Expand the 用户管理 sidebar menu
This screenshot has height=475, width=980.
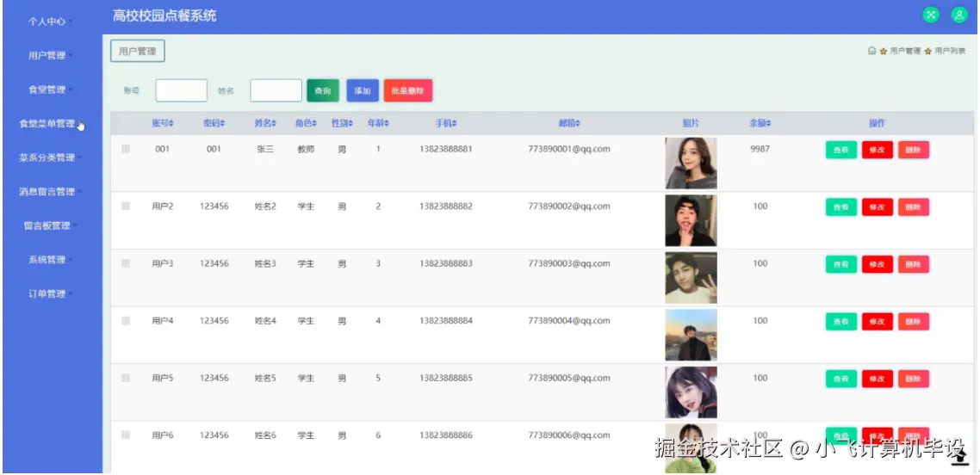tap(51, 56)
